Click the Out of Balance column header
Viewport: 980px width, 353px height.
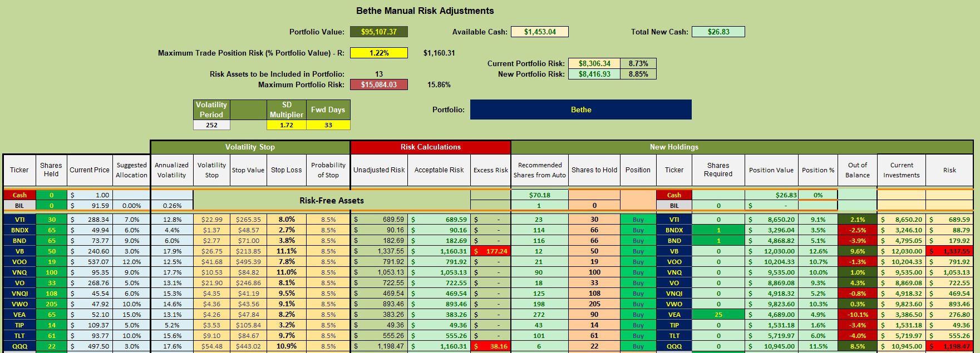tap(858, 170)
